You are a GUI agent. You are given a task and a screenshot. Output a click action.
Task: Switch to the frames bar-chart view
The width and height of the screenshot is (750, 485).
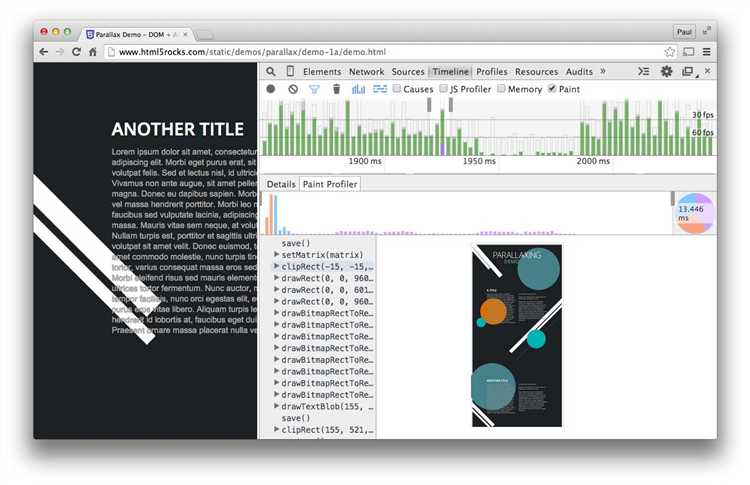[x=358, y=89]
